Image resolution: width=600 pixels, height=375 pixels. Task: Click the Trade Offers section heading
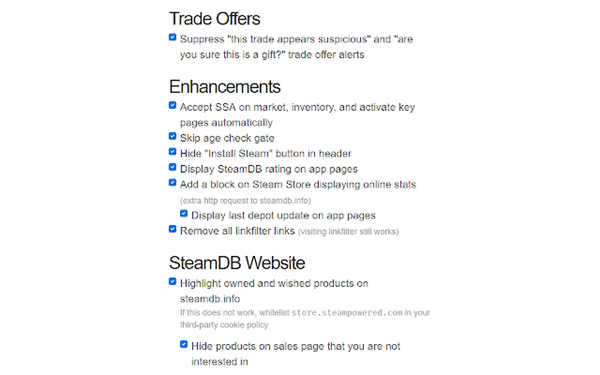[x=215, y=19]
